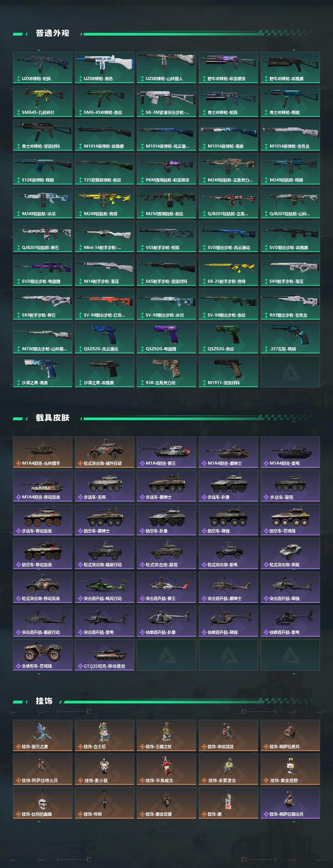Select the M1A4坦克-丛林猎手 vehicle skin
The width and height of the screenshot is (333, 868).
(42, 452)
